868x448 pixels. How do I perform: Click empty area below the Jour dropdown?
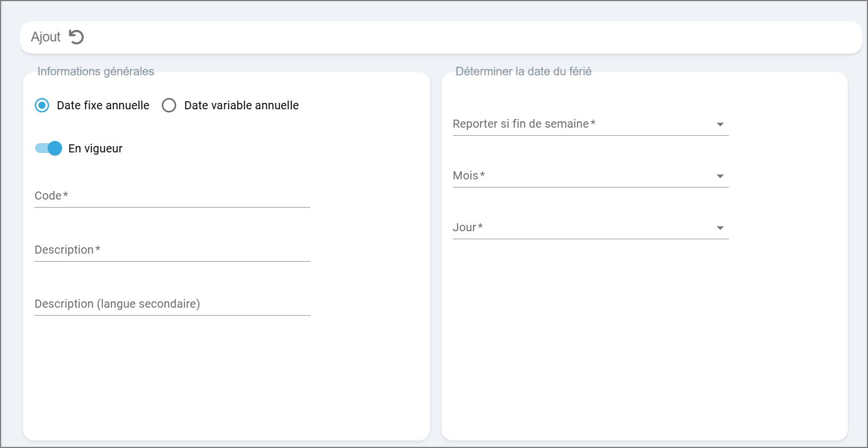(x=632, y=334)
